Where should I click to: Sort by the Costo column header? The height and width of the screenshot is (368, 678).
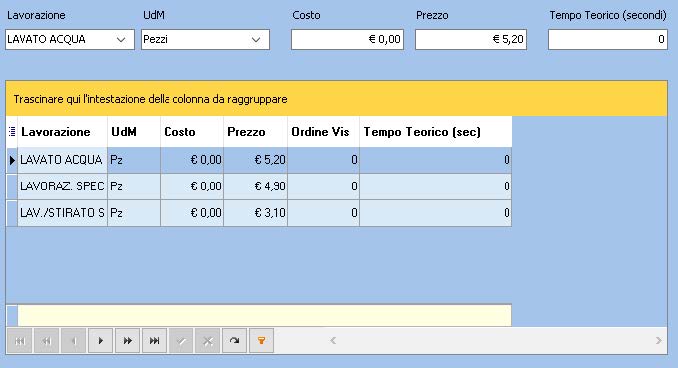click(x=192, y=131)
